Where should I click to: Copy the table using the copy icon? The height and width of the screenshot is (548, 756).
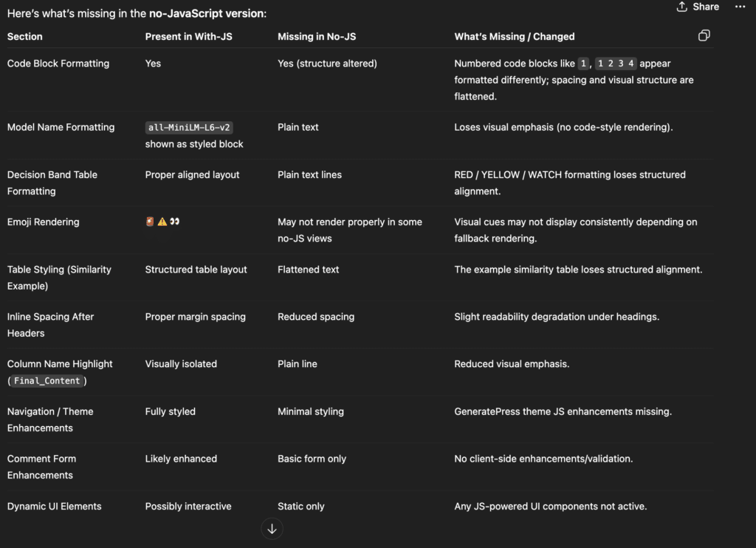pos(704,35)
